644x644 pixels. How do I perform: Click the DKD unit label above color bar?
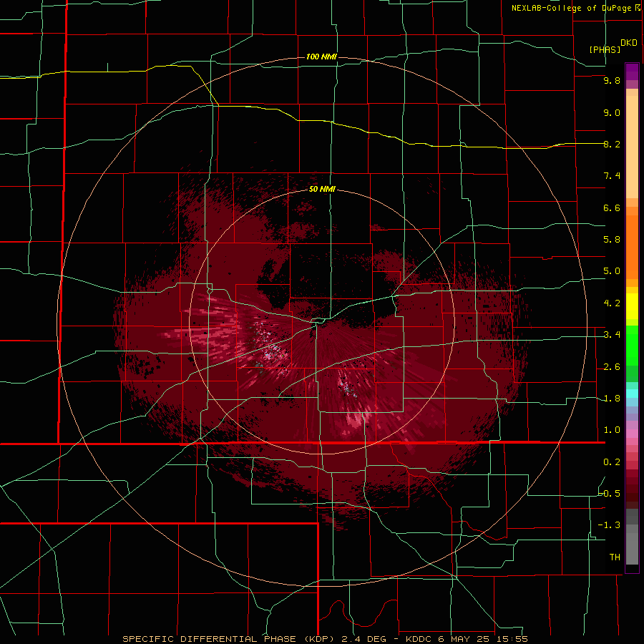pyautogui.click(x=629, y=43)
